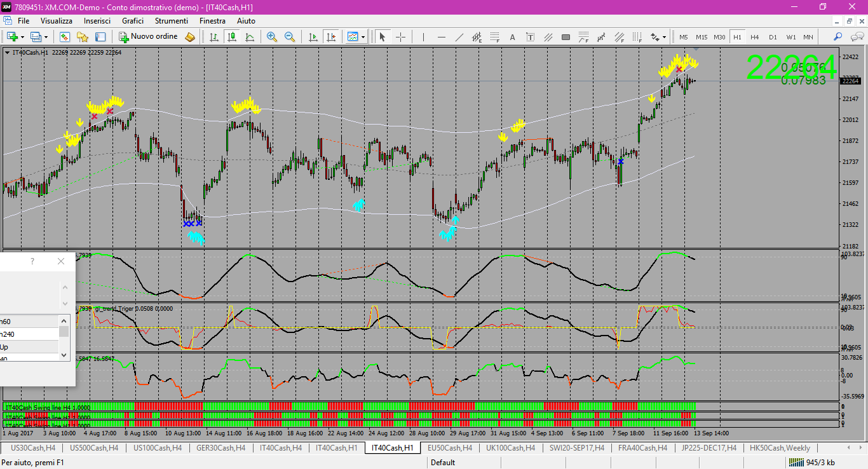Set timeframe to D1
Image resolution: width=868 pixels, height=469 pixels.
tap(773, 37)
